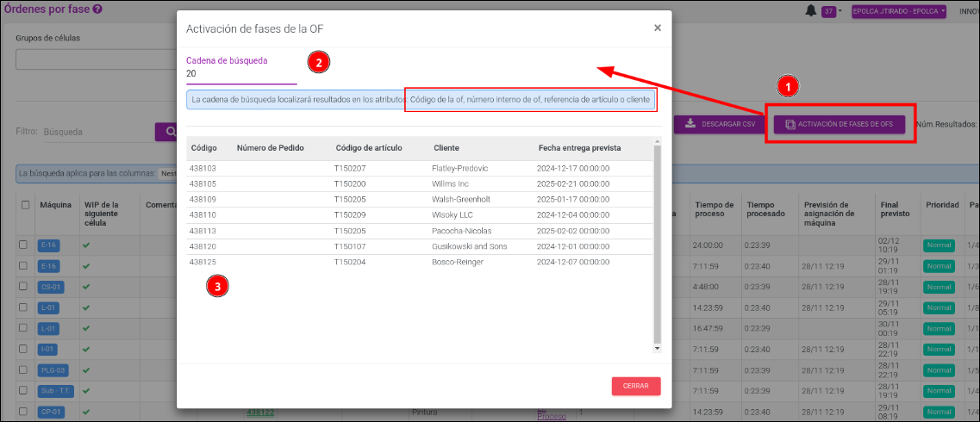980x422 pixels.
Task: Click WIP green check in the PLG-03 row
Action: click(87, 369)
